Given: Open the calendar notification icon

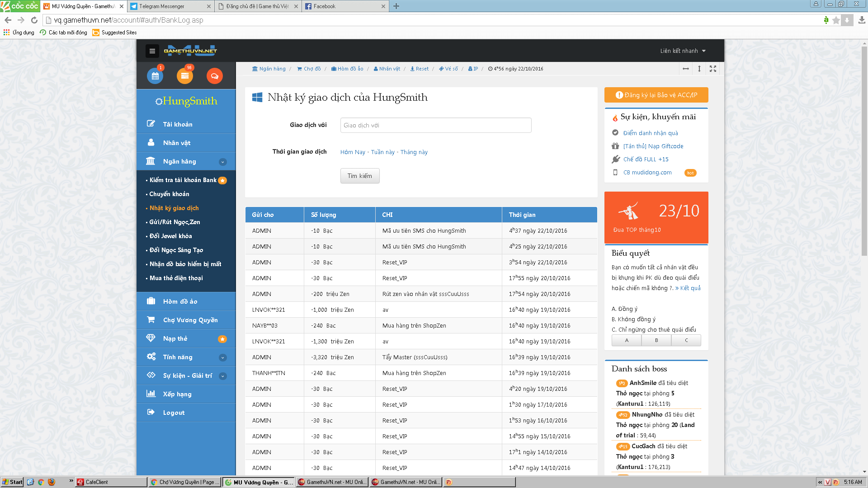Looking at the screenshot, I should [x=155, y=76].
